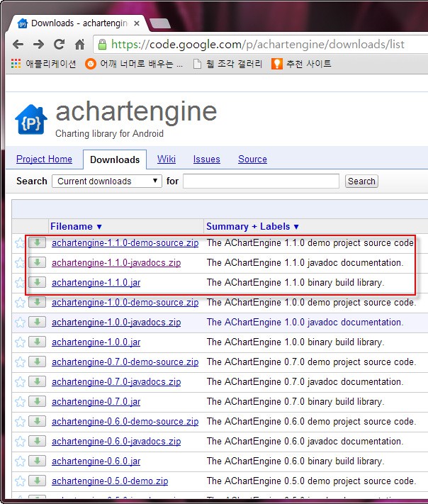
Task: Click the browser back arrow
Action: point(18,44)
